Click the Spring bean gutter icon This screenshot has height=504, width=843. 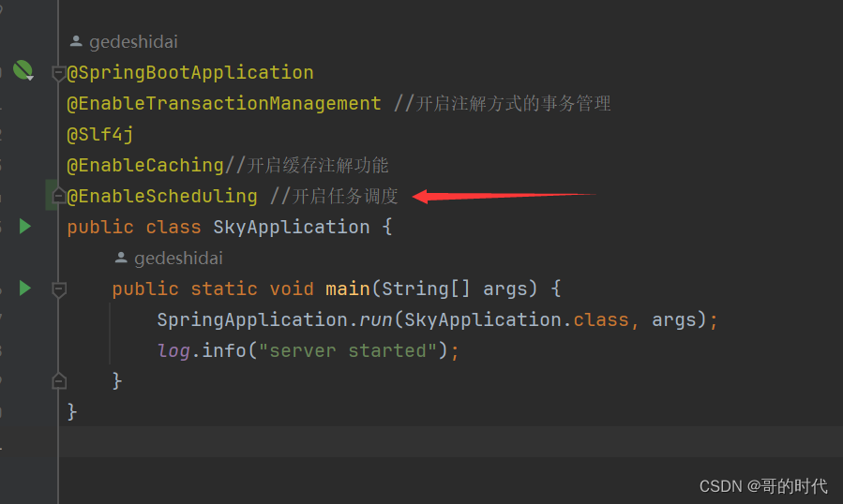[x=23, y=70]
